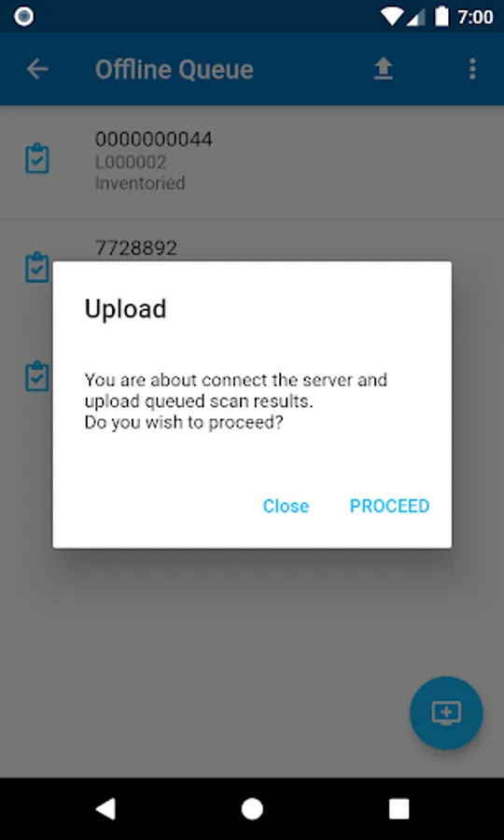Image resolution: width=504 pixels, height=840 pixels.
Task: Tap the PROCEED button in dialog
Action: click(389, 506)
